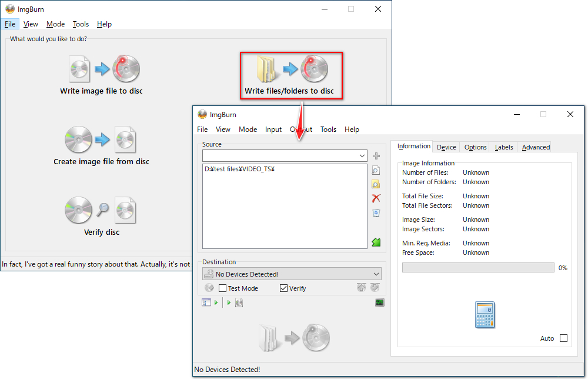This screenshot has height=379, width=588.
Task: Expand the Source path dropdown
Action: coord(362,156)
